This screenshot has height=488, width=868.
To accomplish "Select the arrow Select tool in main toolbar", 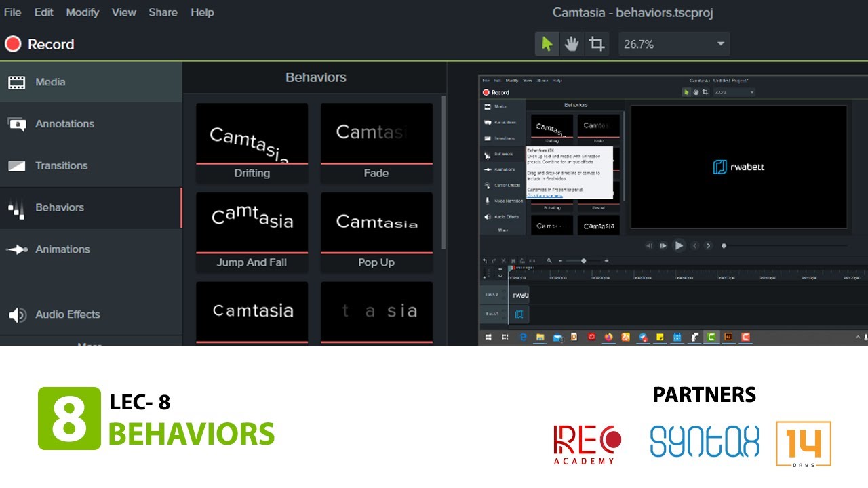I will tap(547, 44).
